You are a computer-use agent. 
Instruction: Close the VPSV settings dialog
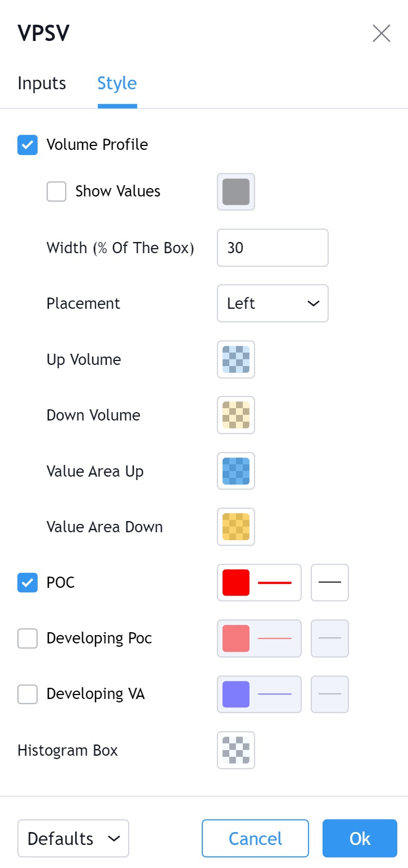click(382, 34)
